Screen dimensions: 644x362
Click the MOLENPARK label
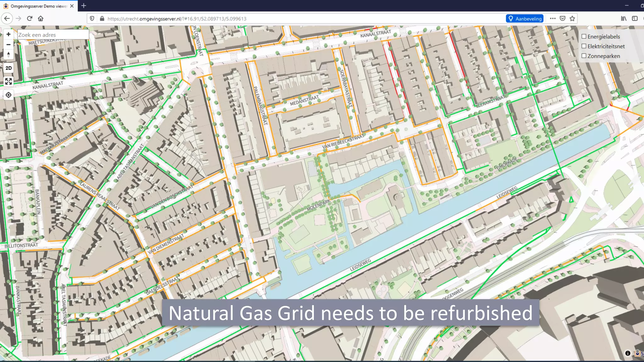pyautogui.click(x=318, y=205)
